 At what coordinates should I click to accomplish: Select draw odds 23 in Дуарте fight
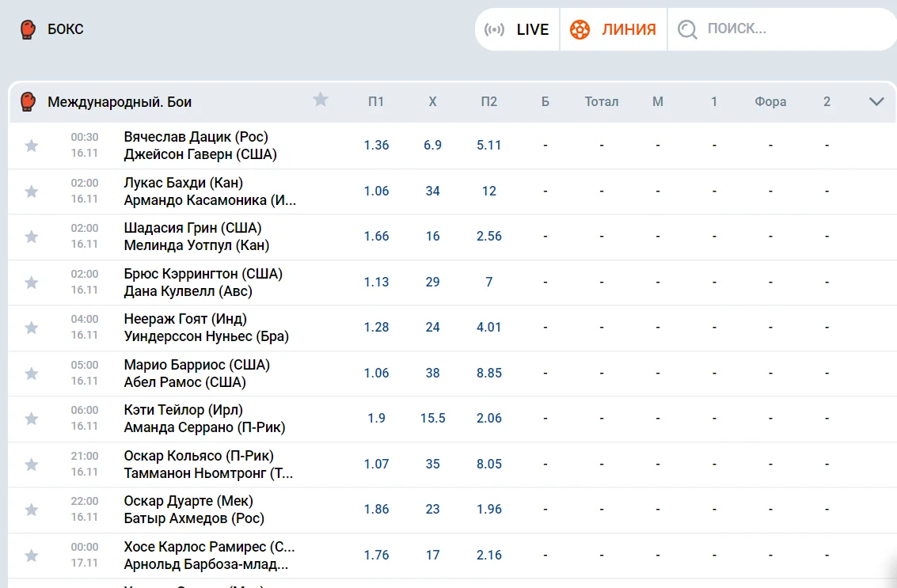tap(432, 509)
